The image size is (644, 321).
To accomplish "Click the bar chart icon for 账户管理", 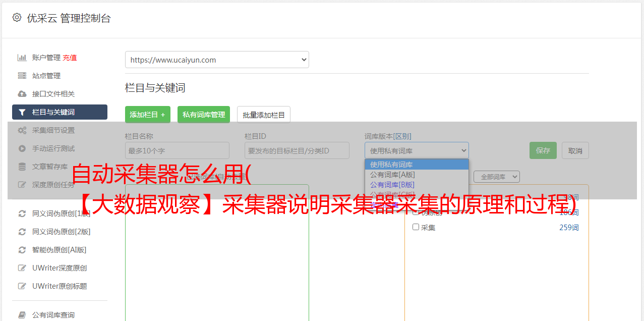I will (x=22, y=58).
